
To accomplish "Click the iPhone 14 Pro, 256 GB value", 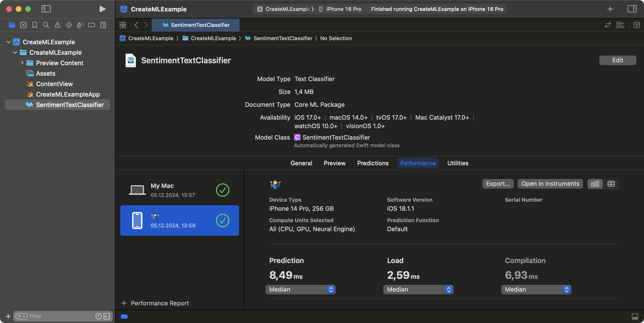I will click(301, 208).
